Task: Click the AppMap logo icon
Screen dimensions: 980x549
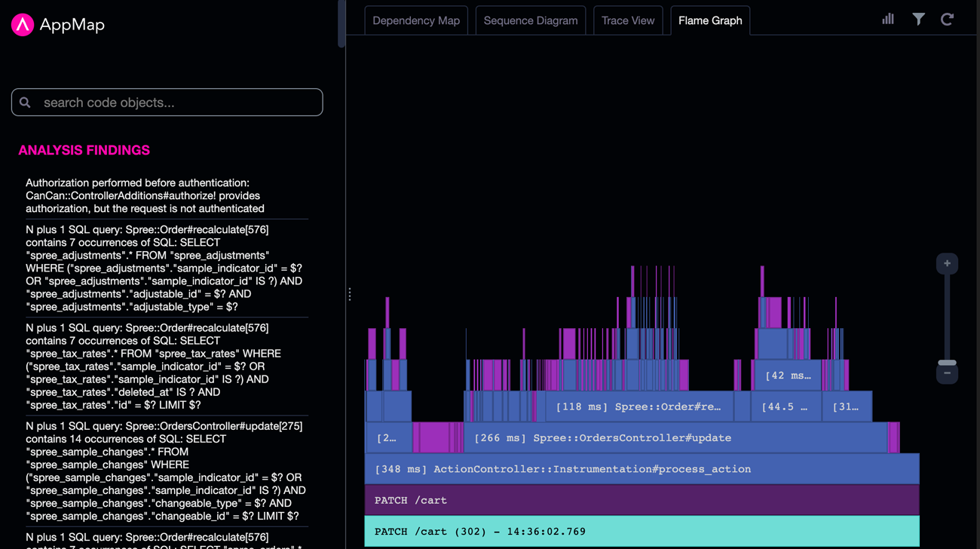Action: tap(23, 25)
